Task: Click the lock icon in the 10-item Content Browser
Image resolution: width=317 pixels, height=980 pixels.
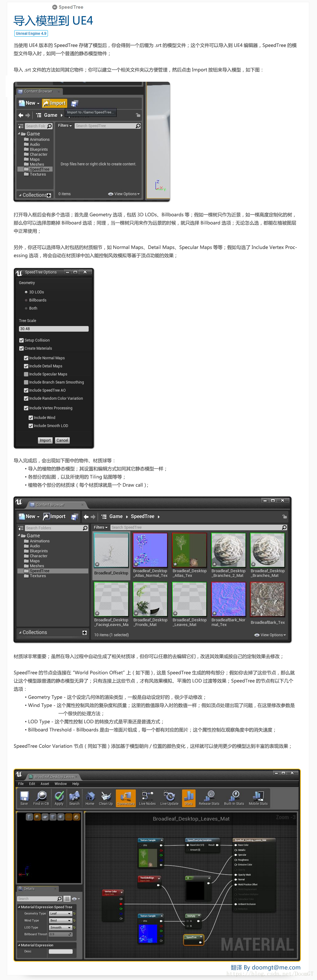Action: coord(284,517)
